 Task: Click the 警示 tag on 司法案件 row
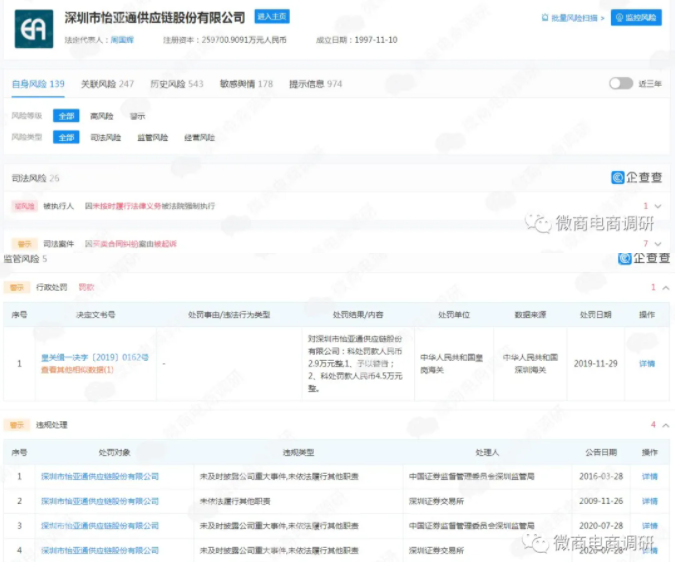pos(25,244)
